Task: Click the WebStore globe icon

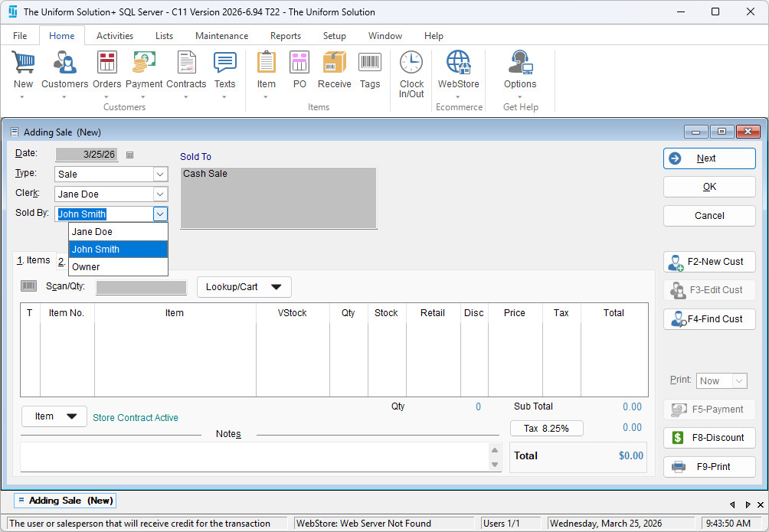Action: [x=458, y=63]
